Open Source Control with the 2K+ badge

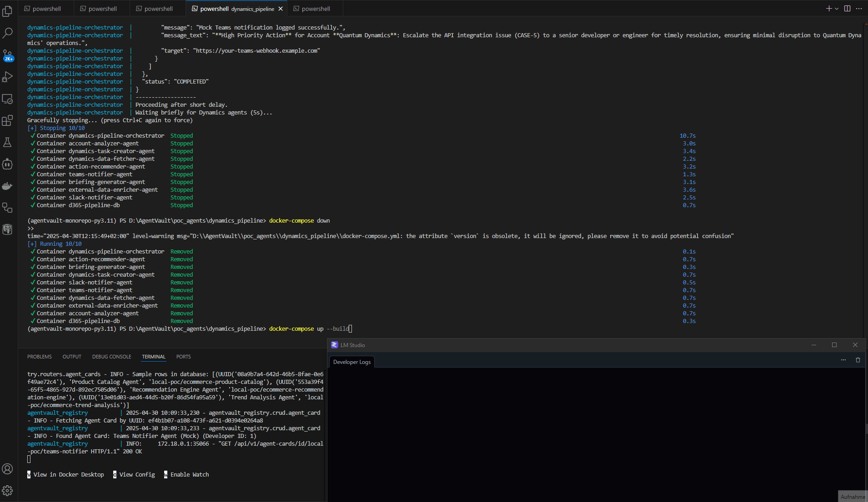click(7, 55)
